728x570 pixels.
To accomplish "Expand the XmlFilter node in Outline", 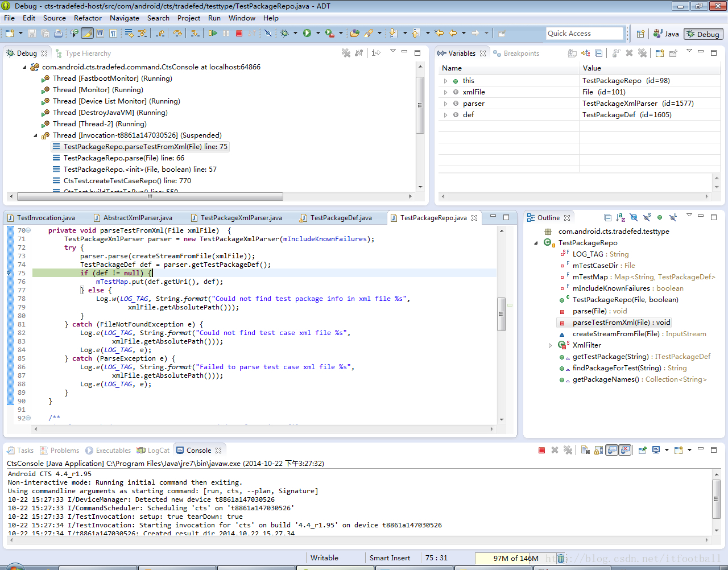I will (x=550, y=345).
